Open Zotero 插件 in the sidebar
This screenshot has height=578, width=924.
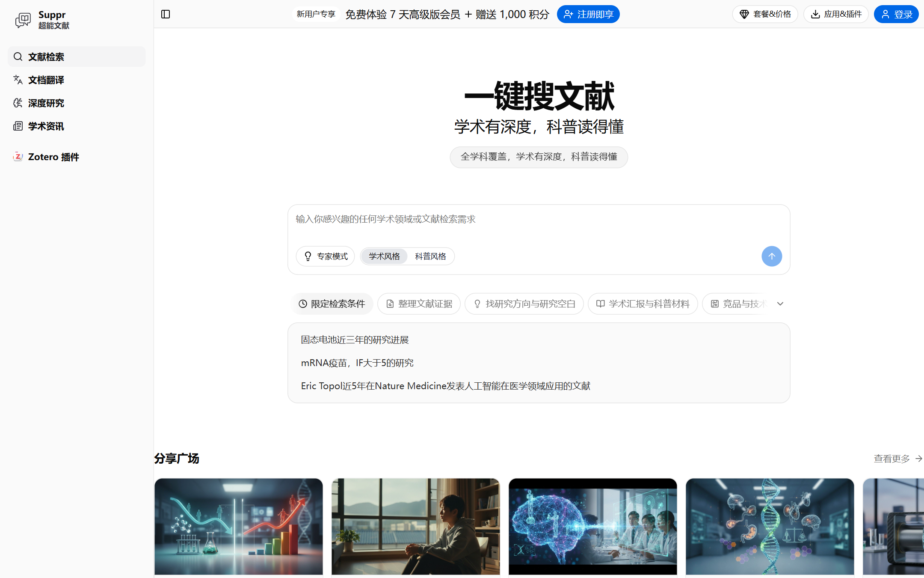point(77,157)
